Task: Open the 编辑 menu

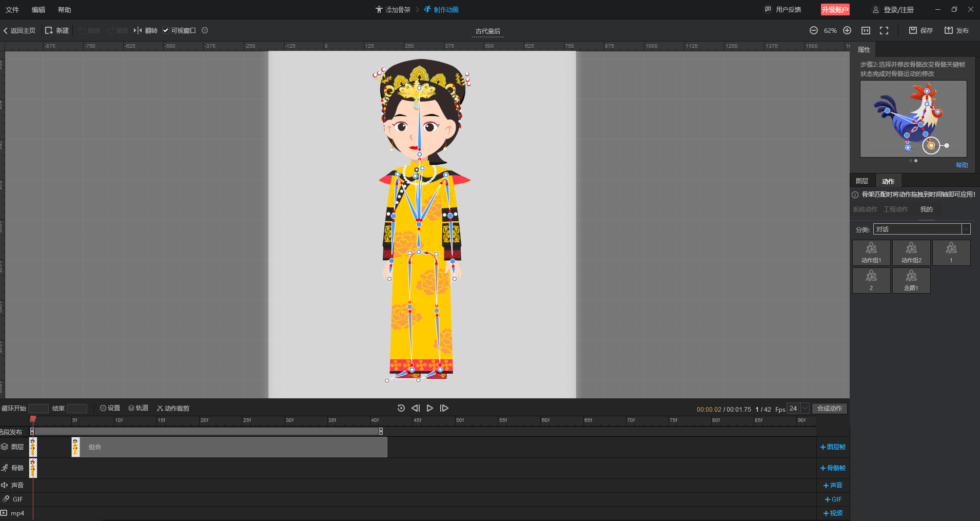Action: (38, 10)
